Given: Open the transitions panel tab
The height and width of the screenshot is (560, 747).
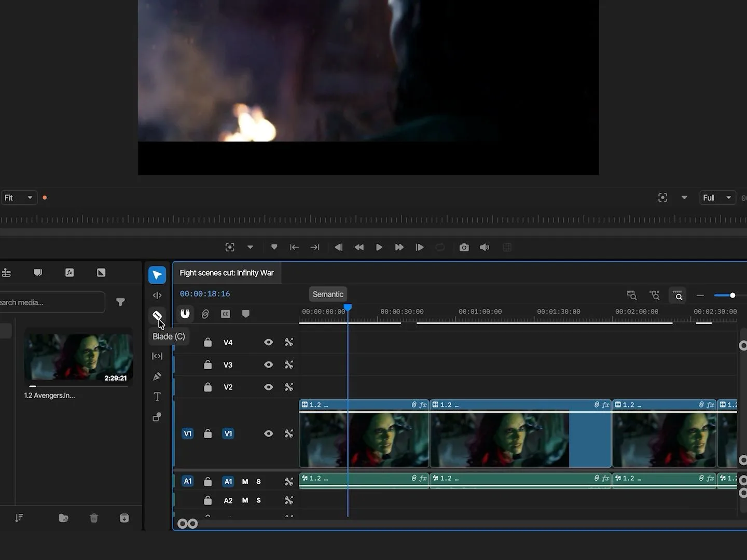Looking at the screenshot, I should click(101, 273).
